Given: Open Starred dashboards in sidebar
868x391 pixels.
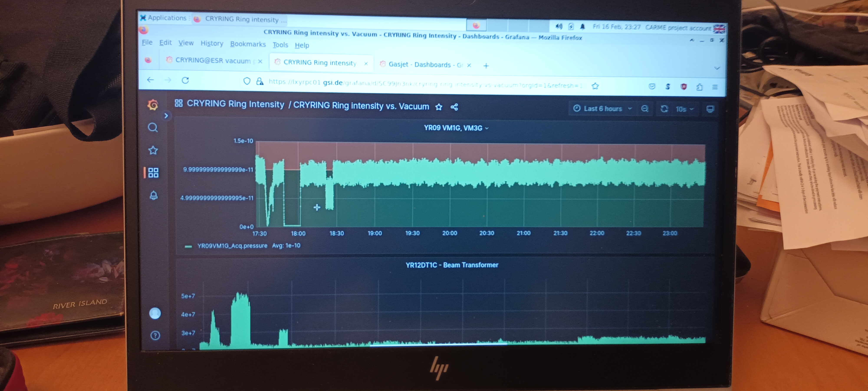Looking at the screenshot, I should (153, 150).
